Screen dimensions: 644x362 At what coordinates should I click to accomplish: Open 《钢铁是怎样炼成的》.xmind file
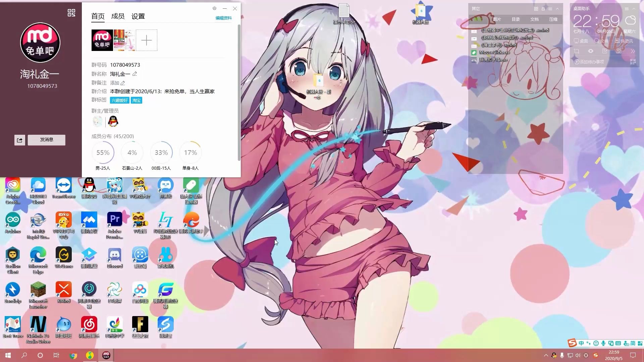502,38
